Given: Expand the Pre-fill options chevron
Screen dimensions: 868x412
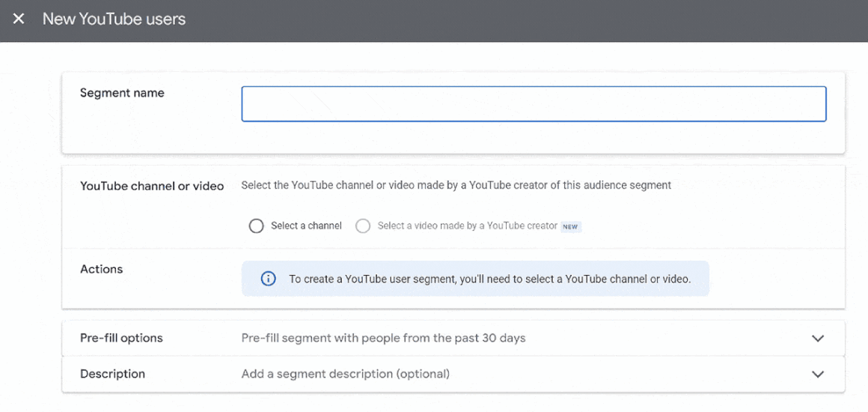Looking at the screenshot, I should pos(818,339).
